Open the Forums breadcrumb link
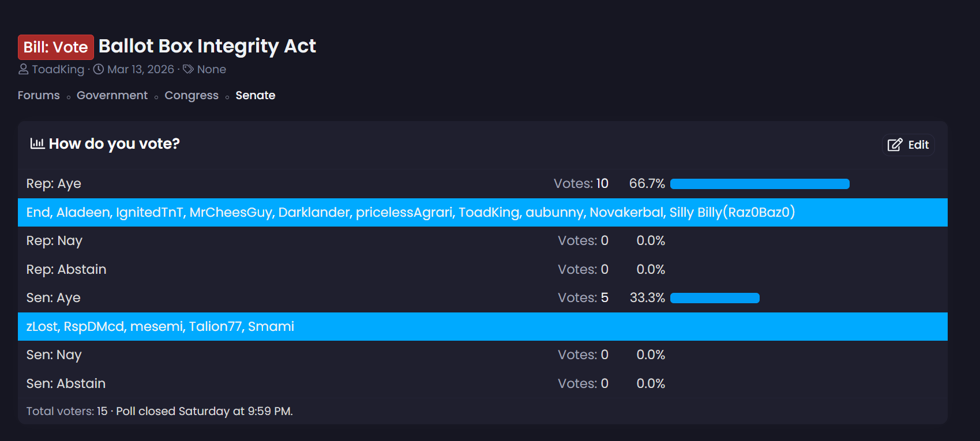The height and width of the screenshot is (441, 980). (39, 95)
